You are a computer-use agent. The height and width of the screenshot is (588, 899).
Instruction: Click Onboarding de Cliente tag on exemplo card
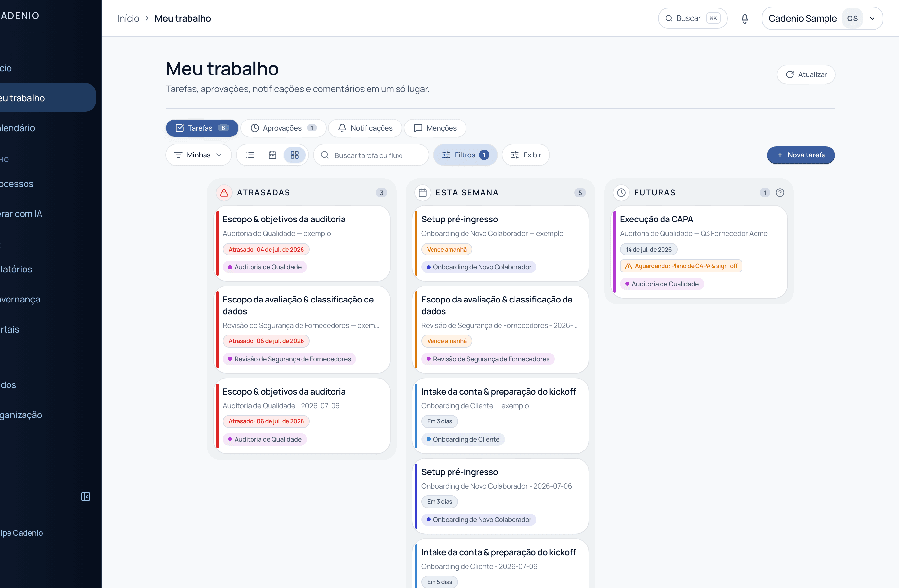coord(463,439)
